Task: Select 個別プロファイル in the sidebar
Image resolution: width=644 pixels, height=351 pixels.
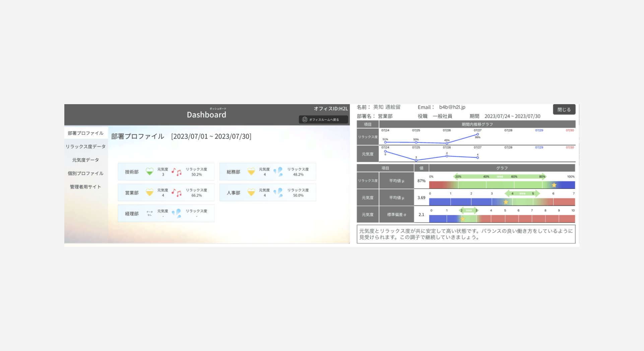Action: [86, 173]
